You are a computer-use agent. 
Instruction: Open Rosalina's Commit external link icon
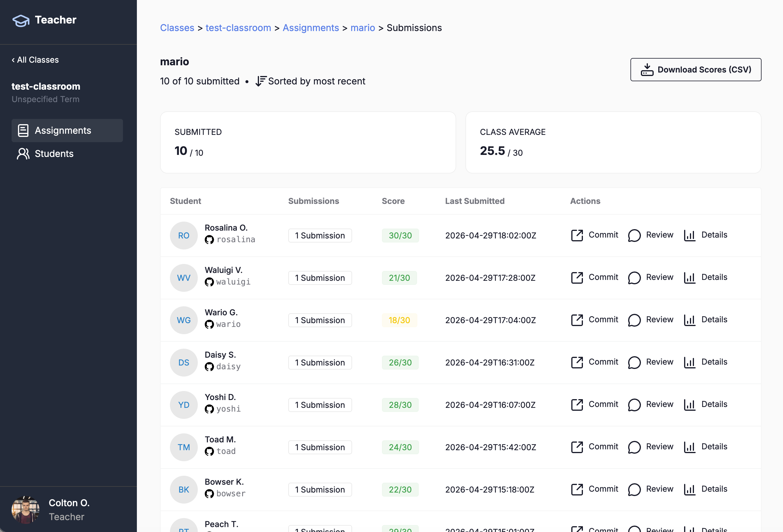point(577,235)
